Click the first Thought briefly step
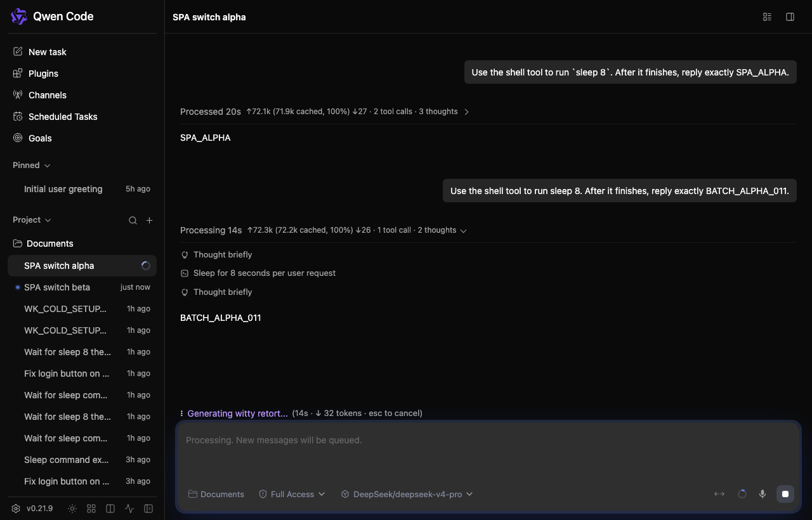This screenshot has width=812, height=520. [216, 255]
